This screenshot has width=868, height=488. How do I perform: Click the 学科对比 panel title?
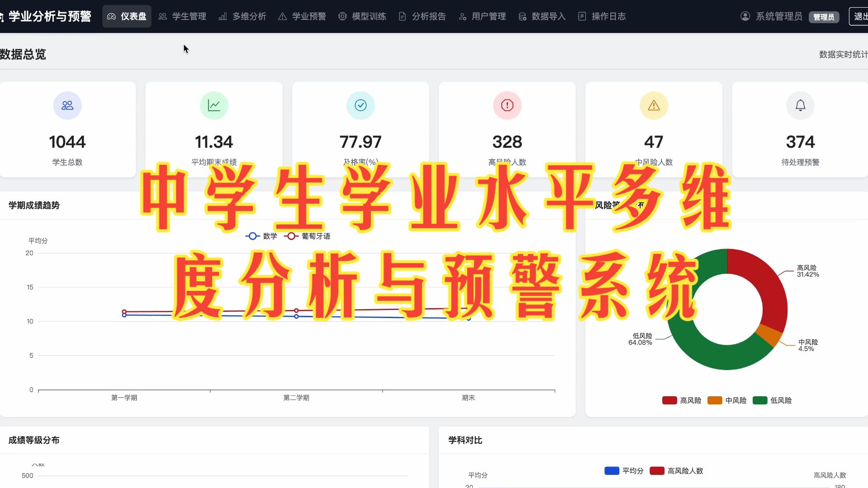tap(465, 440)
